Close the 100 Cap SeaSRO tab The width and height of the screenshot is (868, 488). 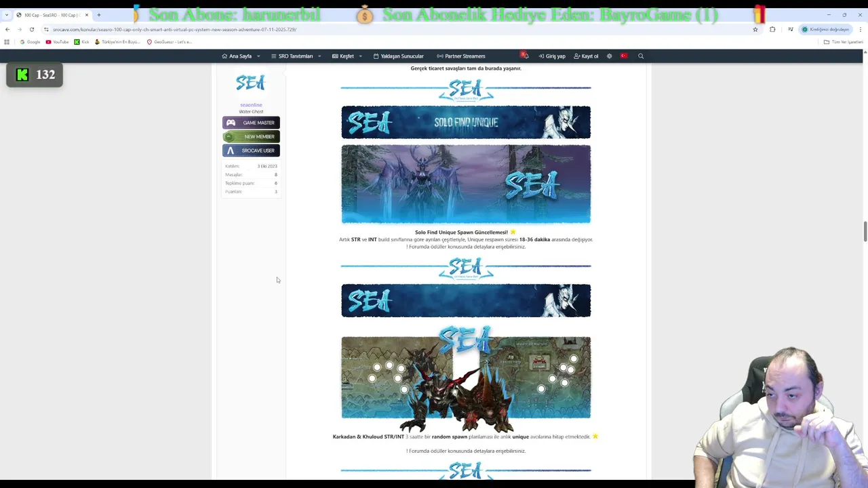(87, 15)
